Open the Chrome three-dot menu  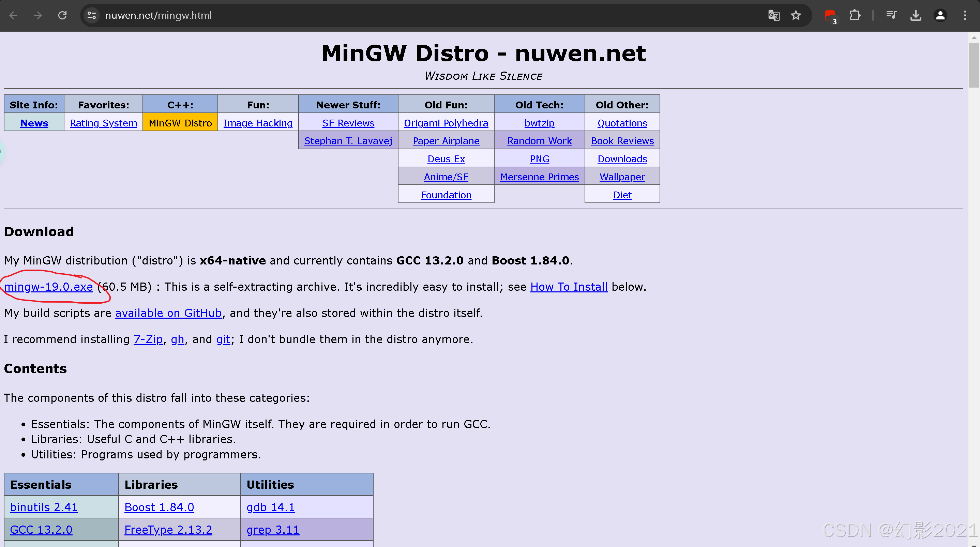965,16
